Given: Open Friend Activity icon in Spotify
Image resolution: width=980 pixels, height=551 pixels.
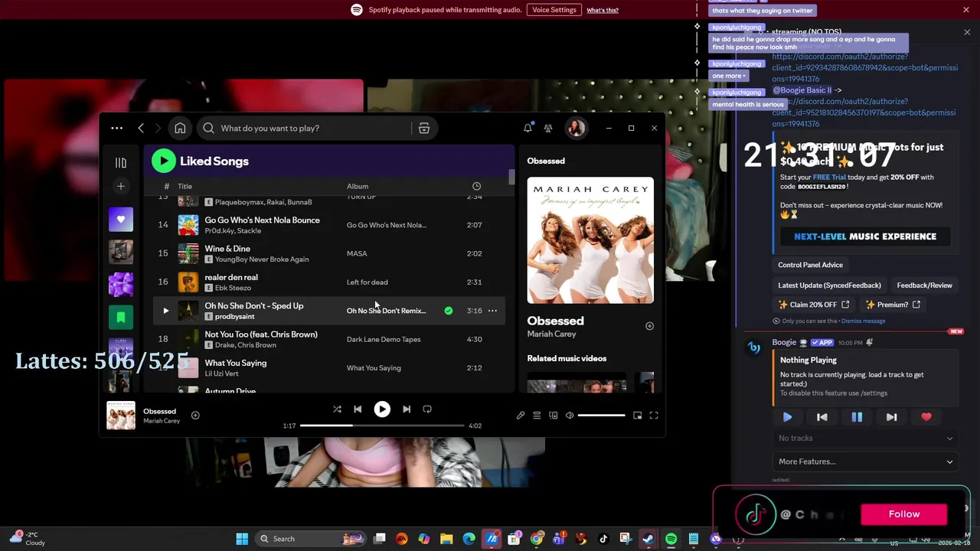Looking at the screenshot, I should click(x=548, y=128).
